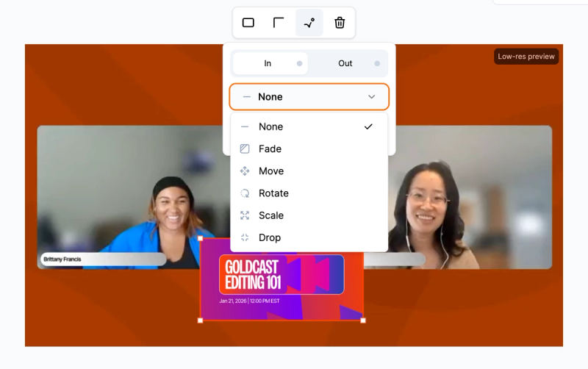Click the rectangle frame icon in toolbar

point(248,23)
